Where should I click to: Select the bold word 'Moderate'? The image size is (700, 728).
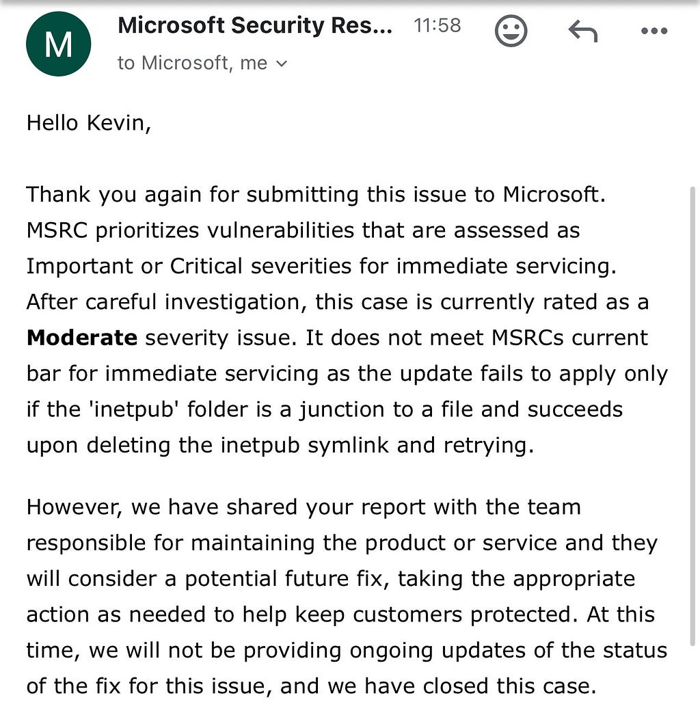click(82, 338)
